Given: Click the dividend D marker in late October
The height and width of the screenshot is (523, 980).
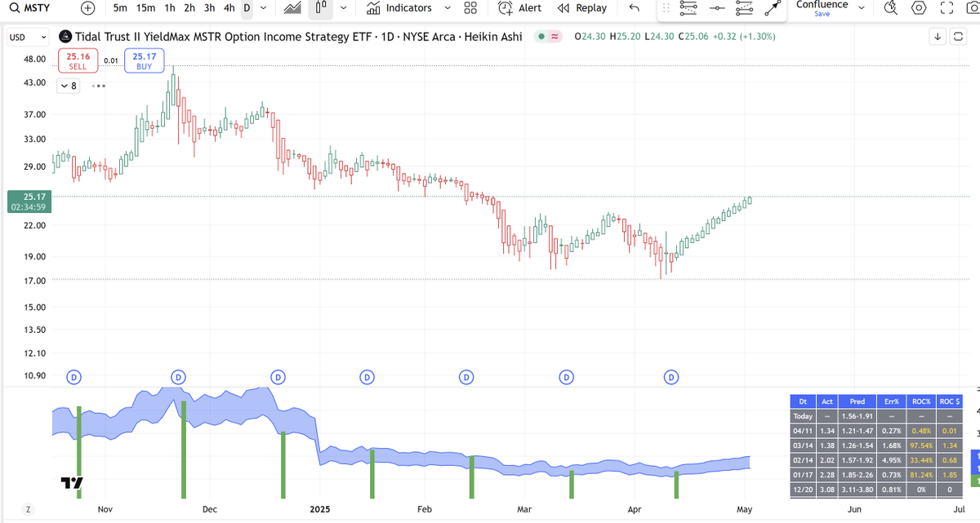Looking at the screenshot, I should (x=75, y=377).
